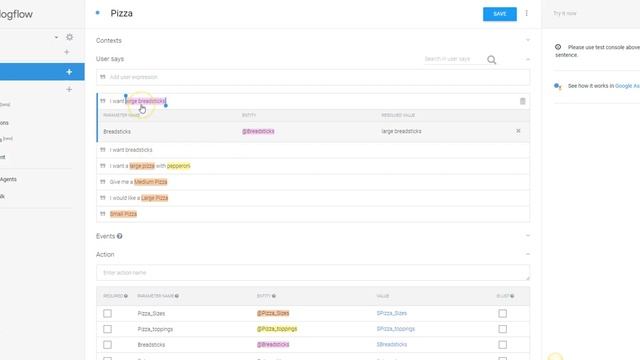Click highlighted 'large pizza' annotation

point(142,166)
